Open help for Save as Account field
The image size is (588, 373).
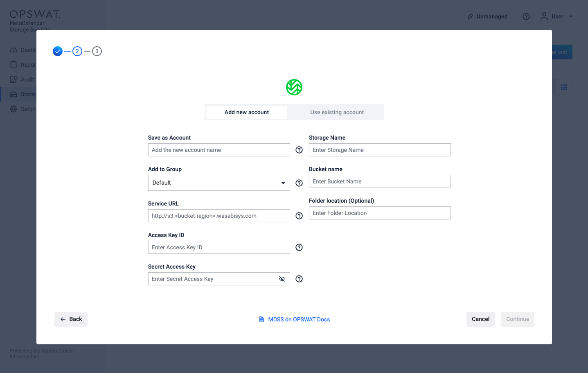click(x=299, y=150)
